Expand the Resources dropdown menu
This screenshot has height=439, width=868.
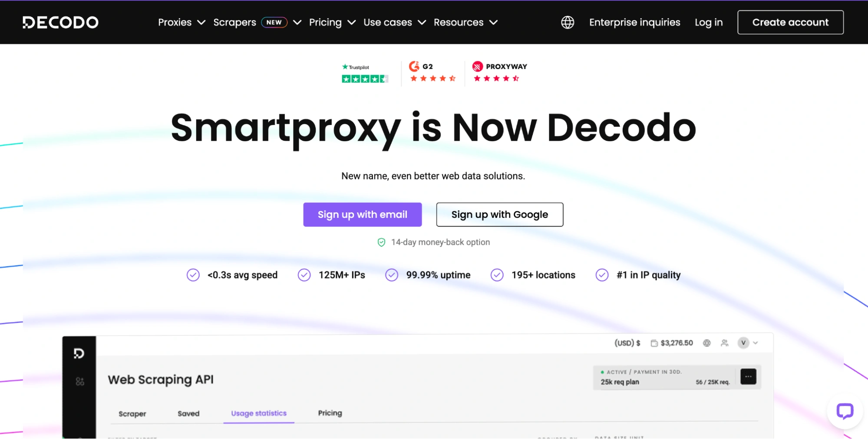[x=465, y=22]
